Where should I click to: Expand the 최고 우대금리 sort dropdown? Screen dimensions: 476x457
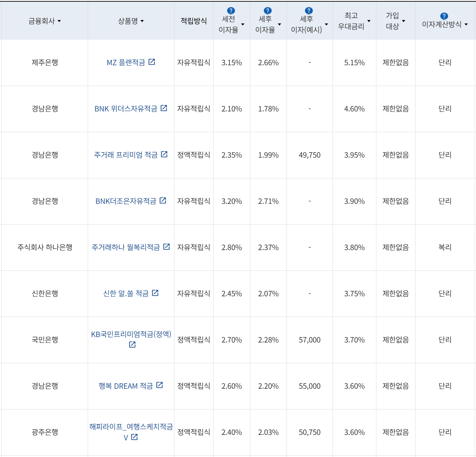pos(369,21)
